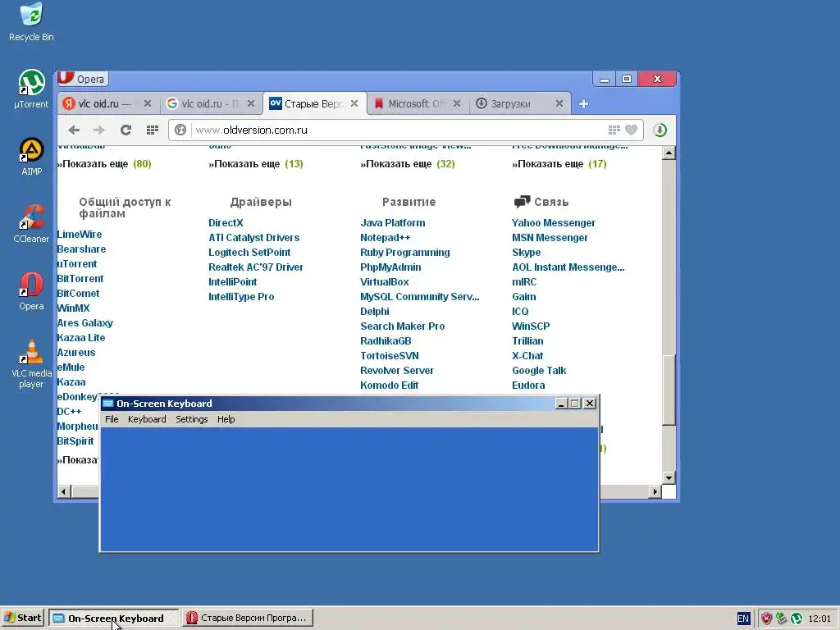Click the page scrollbar up arrow
Viewport: 840px width, 630px height.
click(668, 153)
